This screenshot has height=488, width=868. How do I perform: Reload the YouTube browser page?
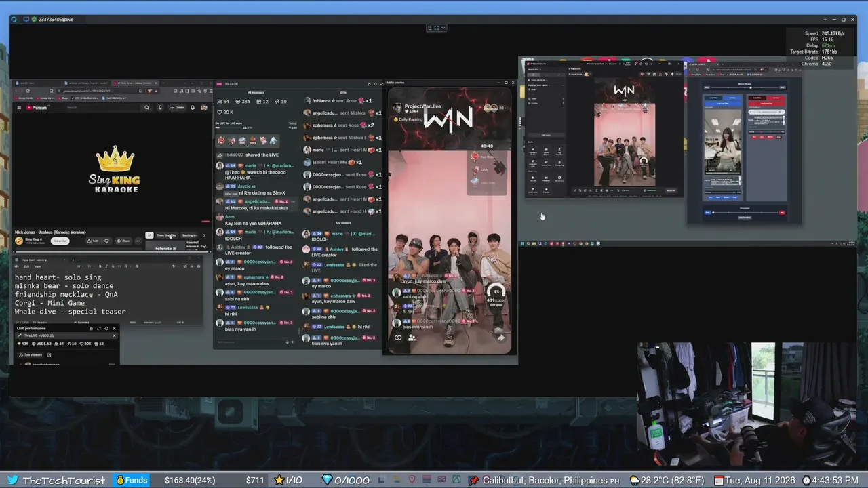click(x=28, y=91)
